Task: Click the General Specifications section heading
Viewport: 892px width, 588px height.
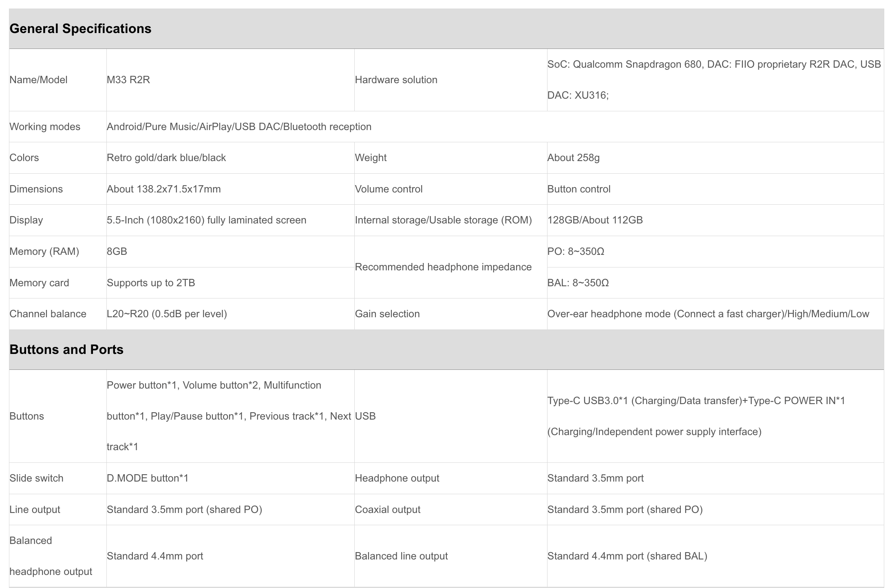Action: pyautogui.click(x=80, y=29)
